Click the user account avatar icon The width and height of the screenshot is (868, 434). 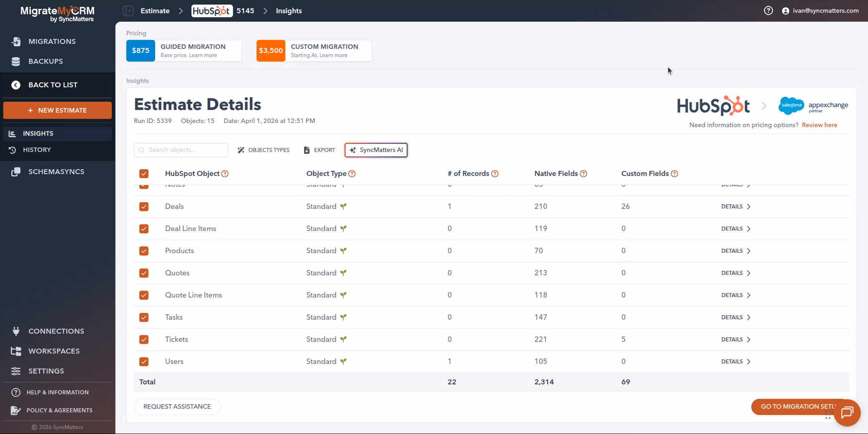pos(786,11)
